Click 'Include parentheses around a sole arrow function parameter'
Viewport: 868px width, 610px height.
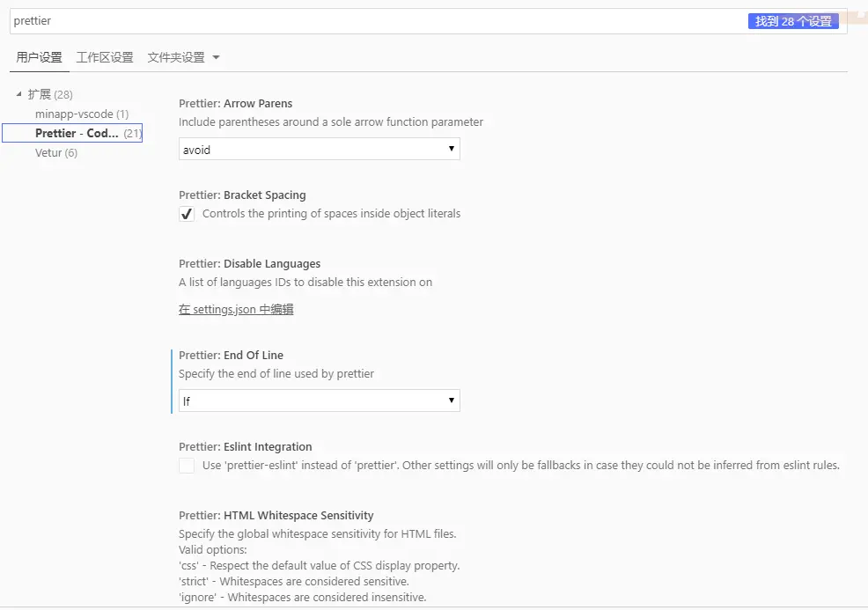coord(331,121)
